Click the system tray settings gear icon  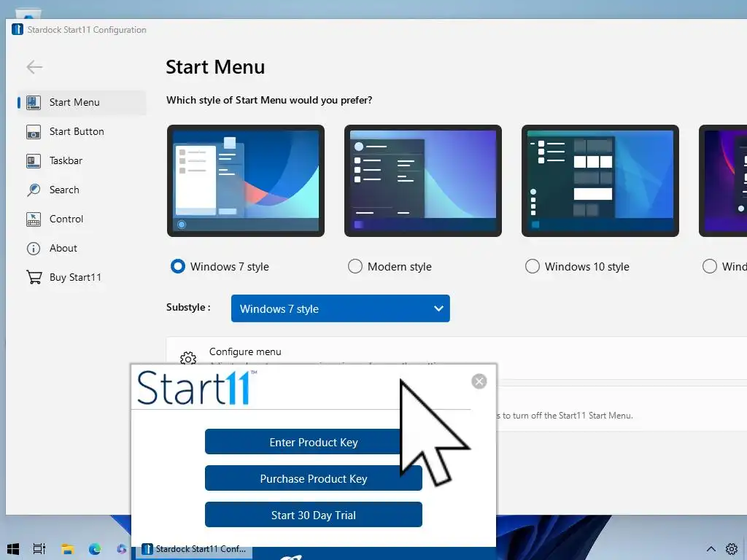(731, 549)
